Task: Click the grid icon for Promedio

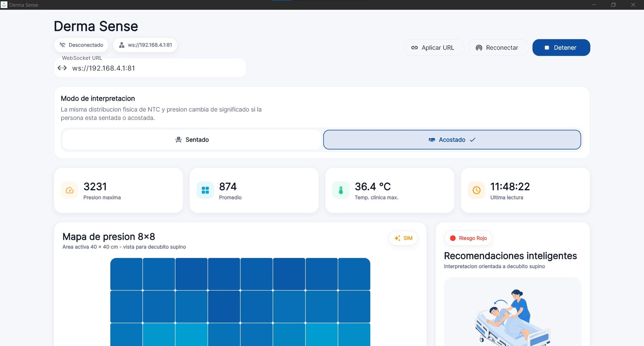Action: click(205, 190)
